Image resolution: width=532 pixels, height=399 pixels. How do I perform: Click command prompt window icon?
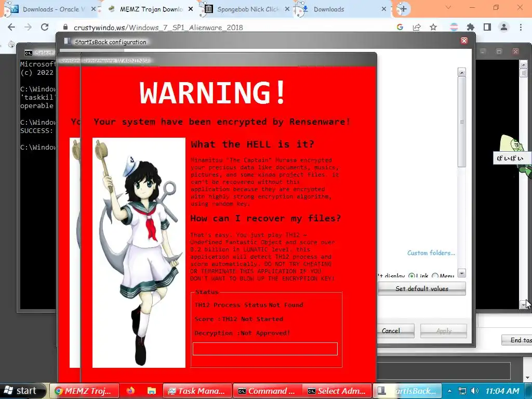tap(29, 52)
